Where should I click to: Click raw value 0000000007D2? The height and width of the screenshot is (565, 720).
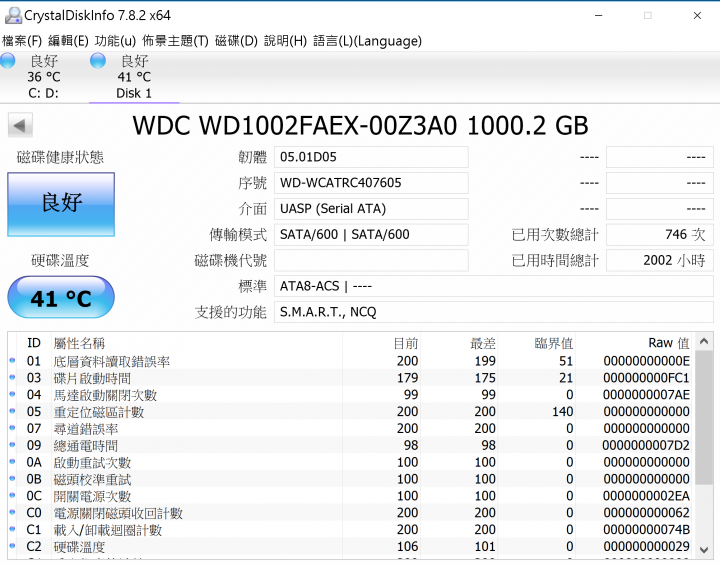click(x=646, y=445)
